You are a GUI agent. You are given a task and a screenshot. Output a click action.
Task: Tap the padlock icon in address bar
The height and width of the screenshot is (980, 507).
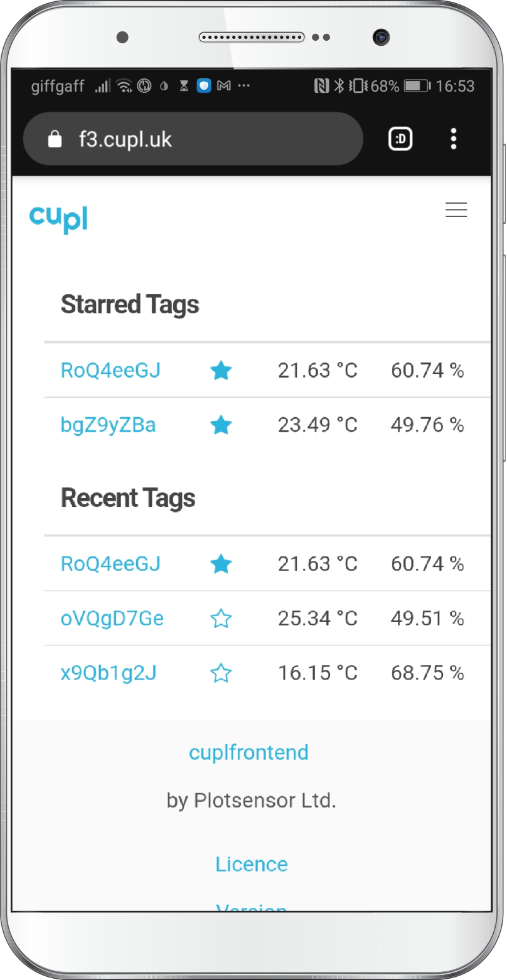55,139
